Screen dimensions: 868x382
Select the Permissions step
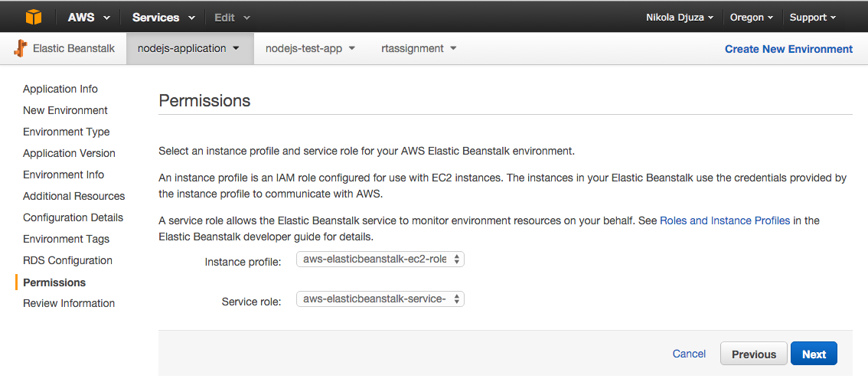click(x=54, y=282)
